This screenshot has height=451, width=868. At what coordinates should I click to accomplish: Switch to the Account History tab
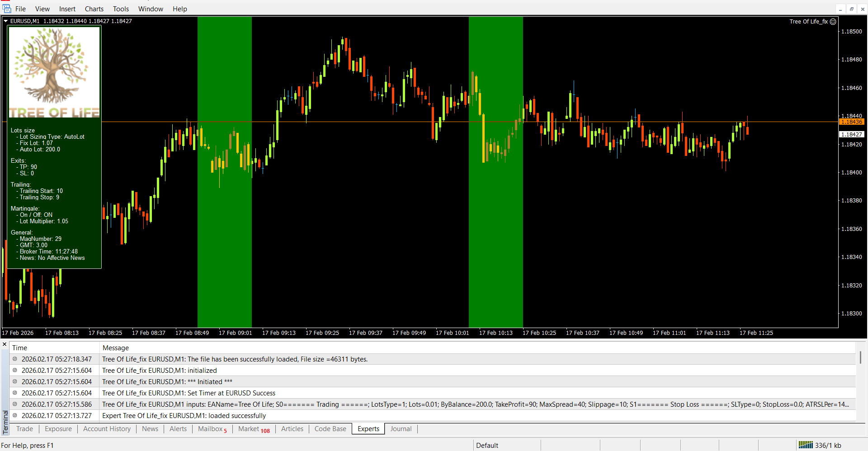(107, 429)
